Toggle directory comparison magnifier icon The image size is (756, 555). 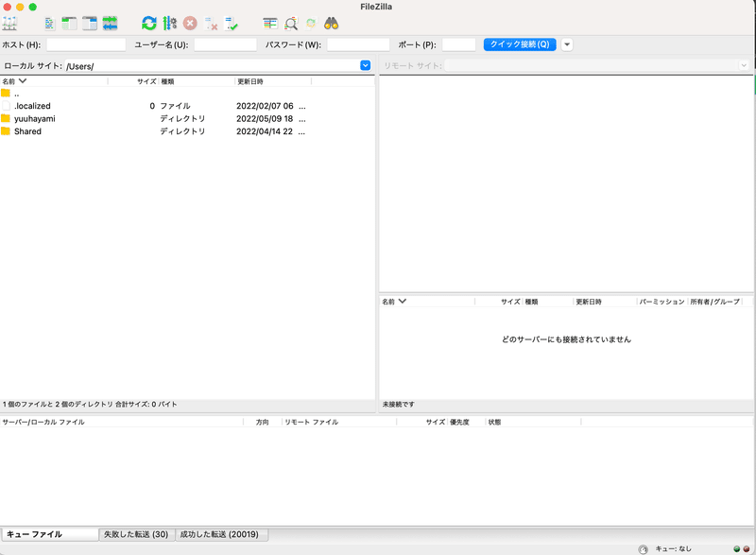click(291, 23)
